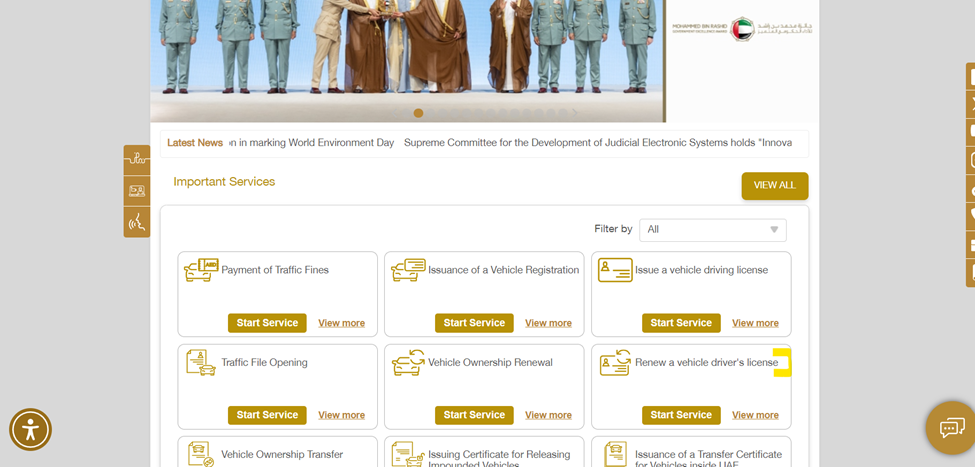View more about Payment of Traffic Fines

(341, 323)
